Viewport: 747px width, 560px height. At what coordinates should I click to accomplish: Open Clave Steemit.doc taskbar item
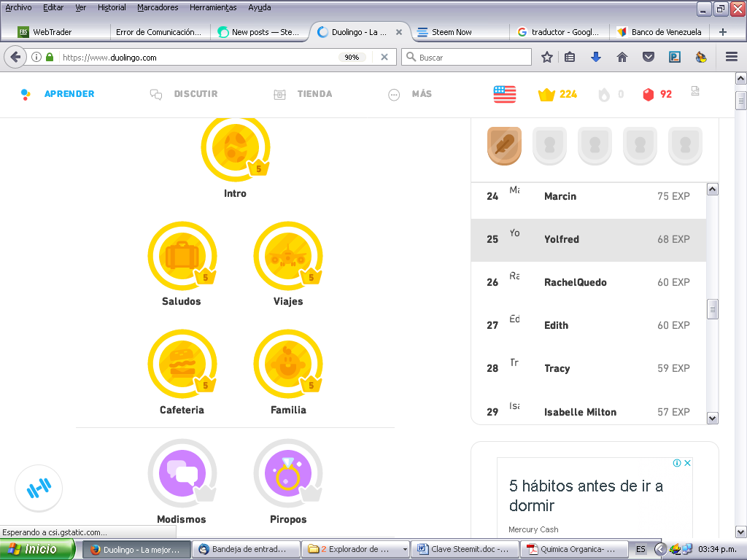pos(465,549)
